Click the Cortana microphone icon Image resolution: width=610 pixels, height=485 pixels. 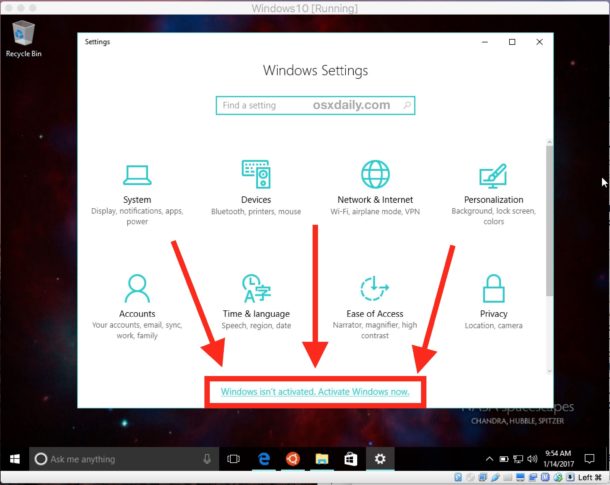(207, 459)
